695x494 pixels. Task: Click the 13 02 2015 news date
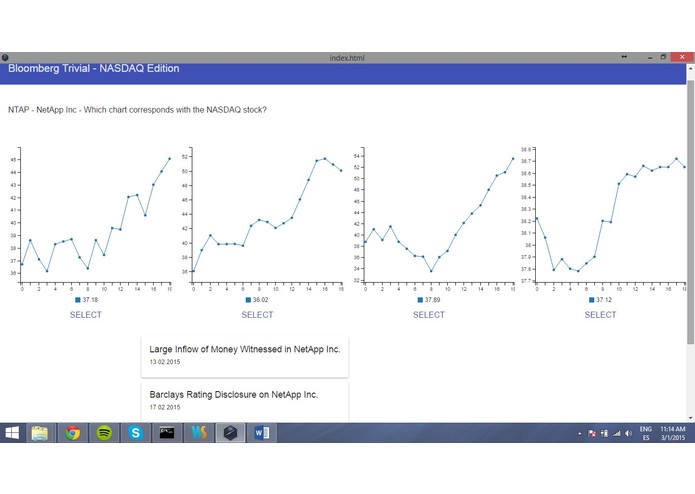click(164, 362)
